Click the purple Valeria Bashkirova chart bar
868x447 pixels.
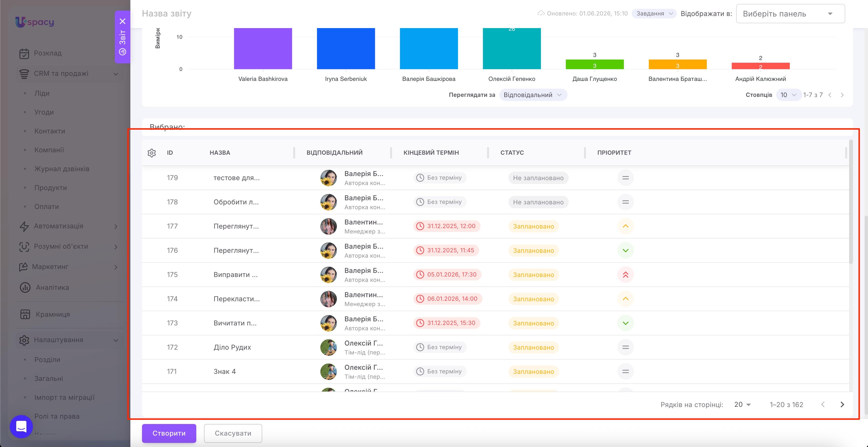(263, 48)
